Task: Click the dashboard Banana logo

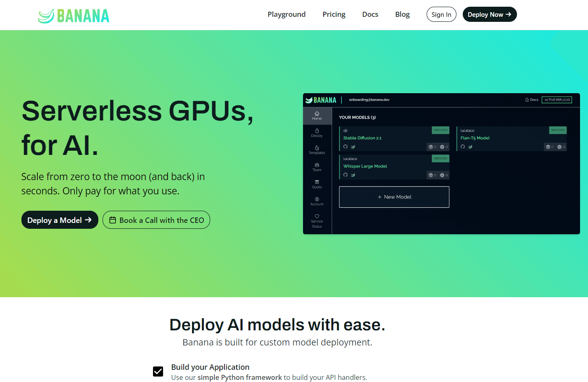Action: tap(321, 100)
